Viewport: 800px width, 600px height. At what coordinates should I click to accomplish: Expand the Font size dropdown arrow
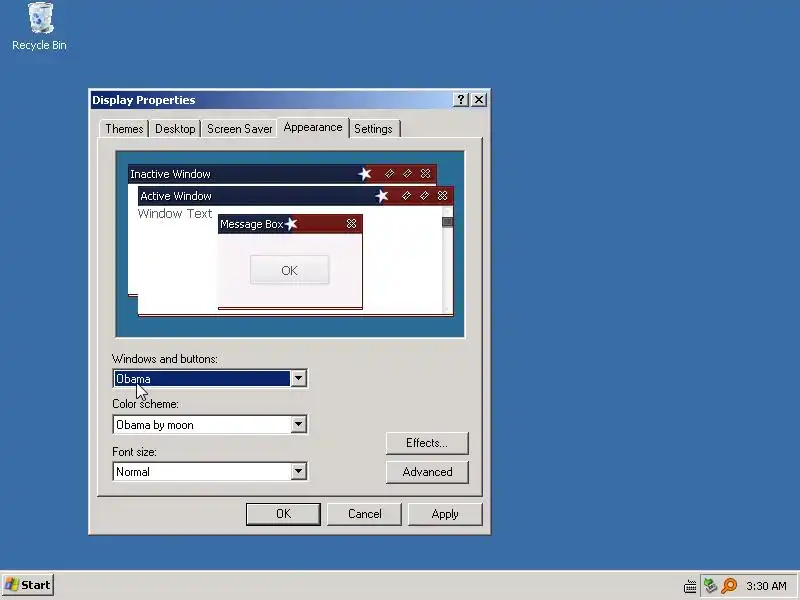coord(298,471)
